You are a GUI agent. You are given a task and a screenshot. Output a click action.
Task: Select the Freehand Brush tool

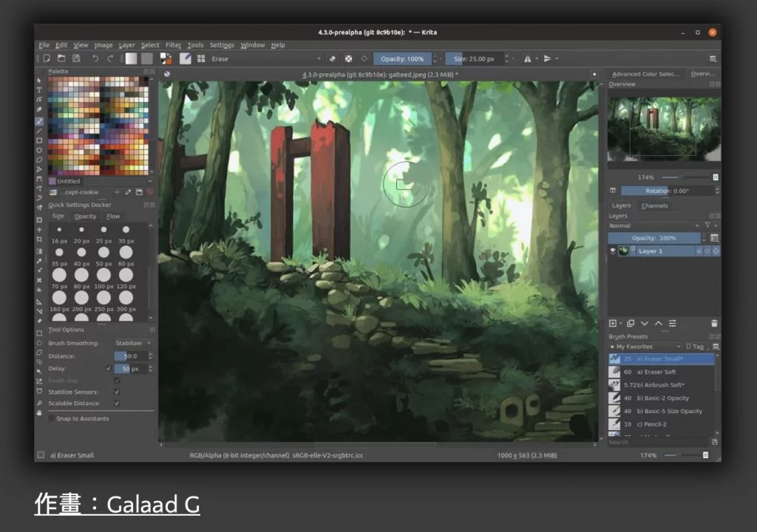40,120
